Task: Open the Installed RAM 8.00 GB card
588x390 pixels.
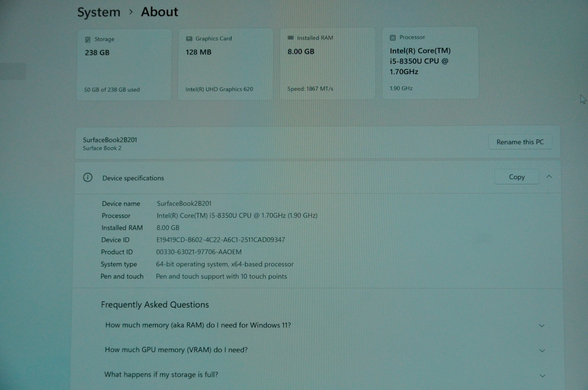Action: (327, 63)
